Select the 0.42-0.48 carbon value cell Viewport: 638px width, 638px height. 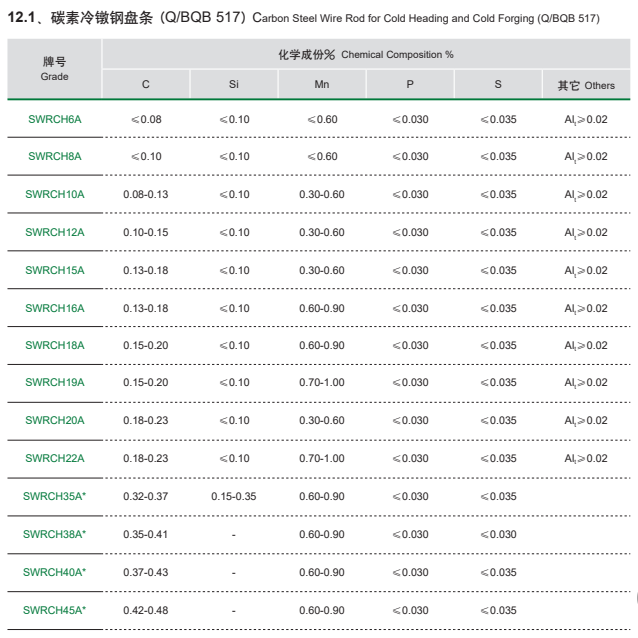coord(146,610)
